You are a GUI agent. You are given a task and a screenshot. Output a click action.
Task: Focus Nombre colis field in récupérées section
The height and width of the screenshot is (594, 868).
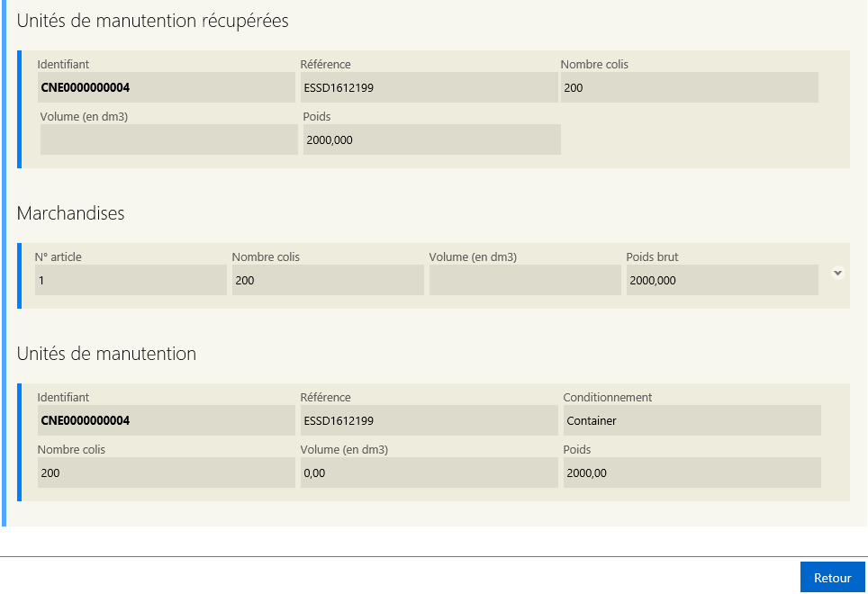click(x=689, y=87)
